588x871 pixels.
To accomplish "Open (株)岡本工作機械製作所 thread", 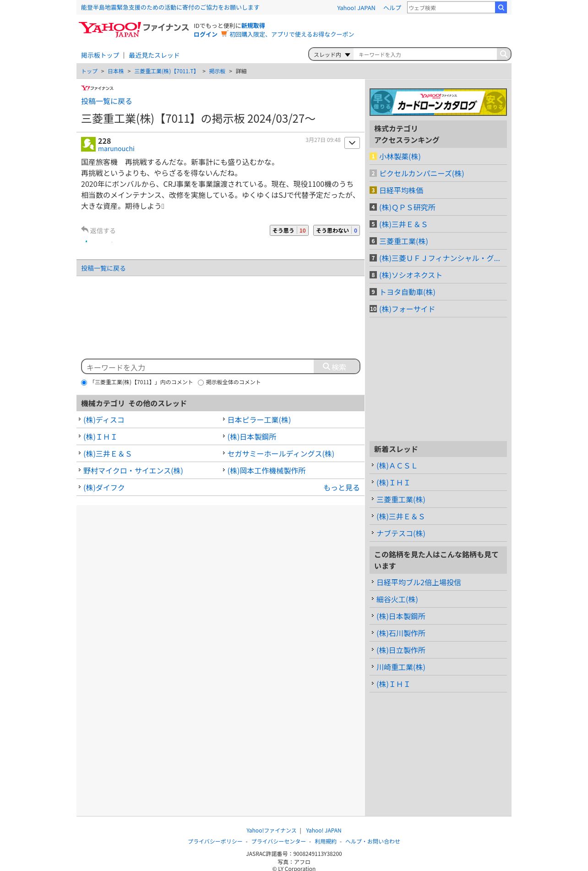I will click(x=267, y=471).
